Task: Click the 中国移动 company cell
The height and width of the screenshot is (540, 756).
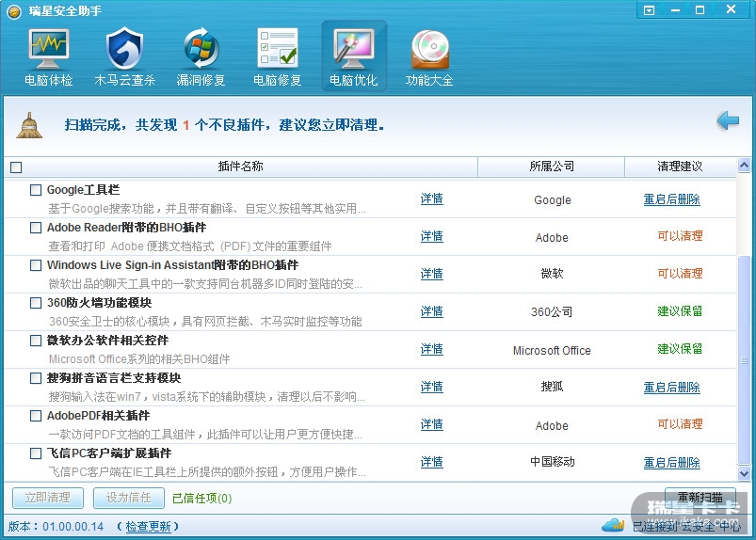Action: pyautogui.click(x=553, y=462)
